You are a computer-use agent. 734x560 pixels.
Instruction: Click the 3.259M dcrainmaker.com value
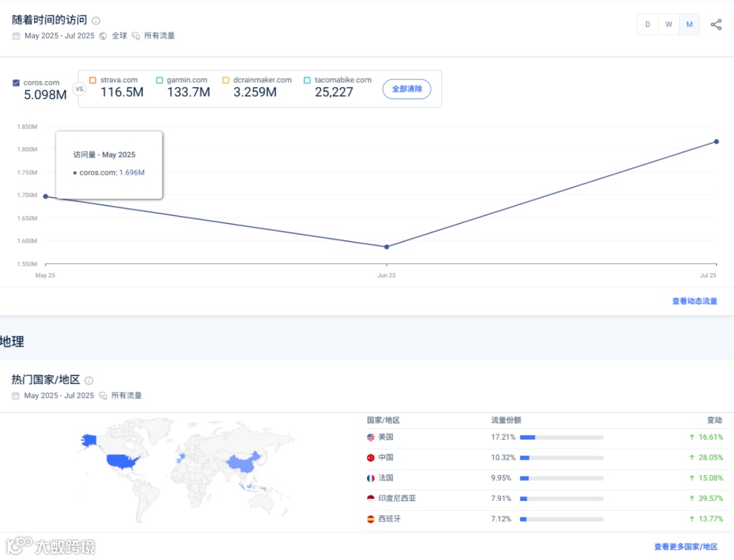[255, 92]
